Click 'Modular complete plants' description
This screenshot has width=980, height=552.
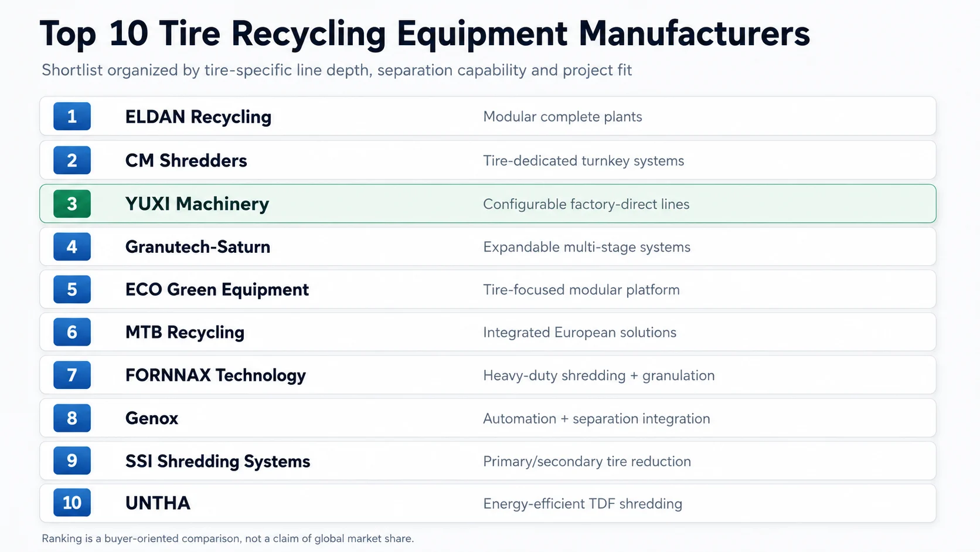tap(563, 117)
